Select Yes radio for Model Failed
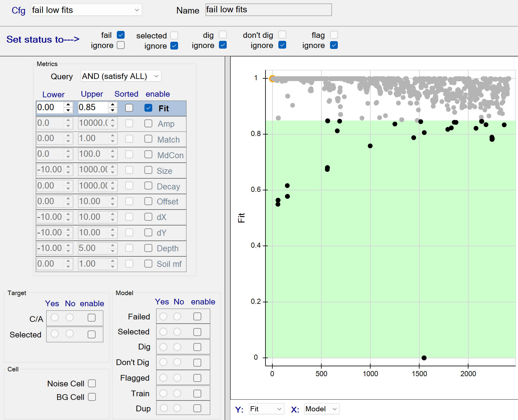 pyautogui.click(x=163, y=316)
